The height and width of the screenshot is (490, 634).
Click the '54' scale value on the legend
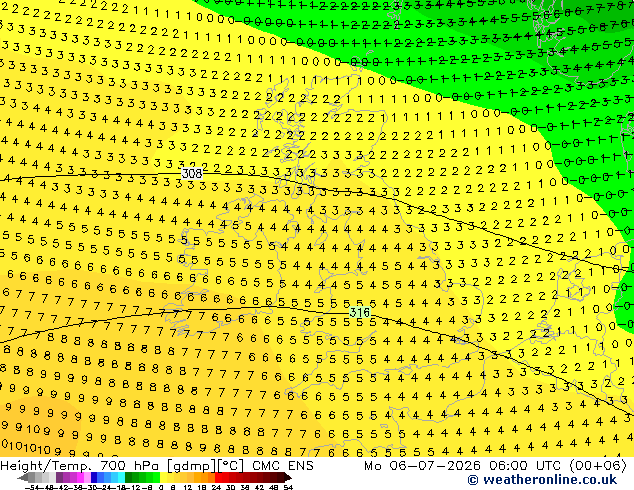[289, 487]
